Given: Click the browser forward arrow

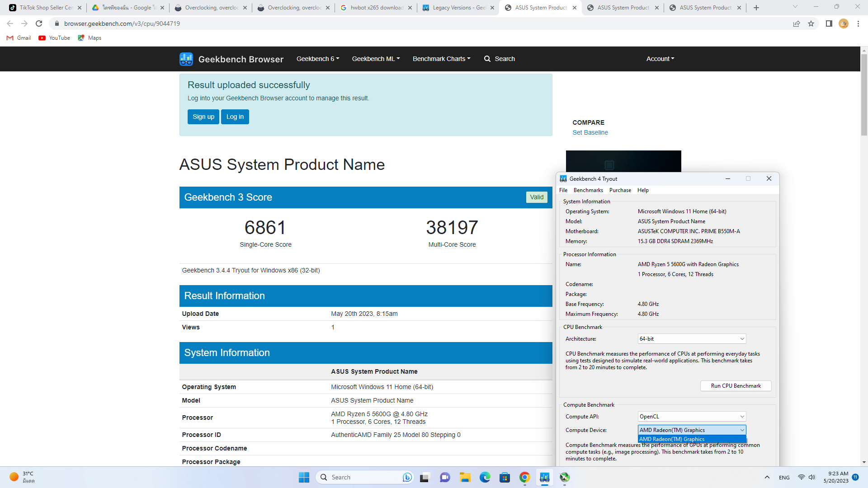Looking at the screenshot, I should coord(24,23).
